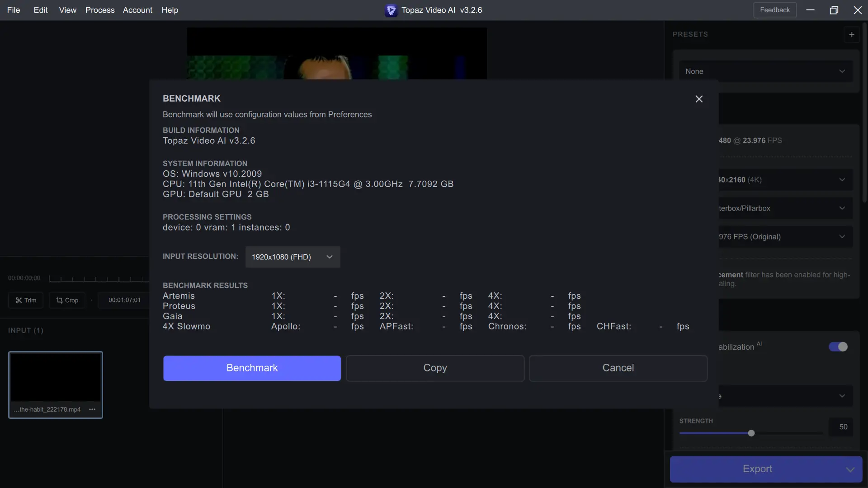Click the Topaz Video AI logo icon
The height and width of the screenshot is (488, 868).
point(391,10)
